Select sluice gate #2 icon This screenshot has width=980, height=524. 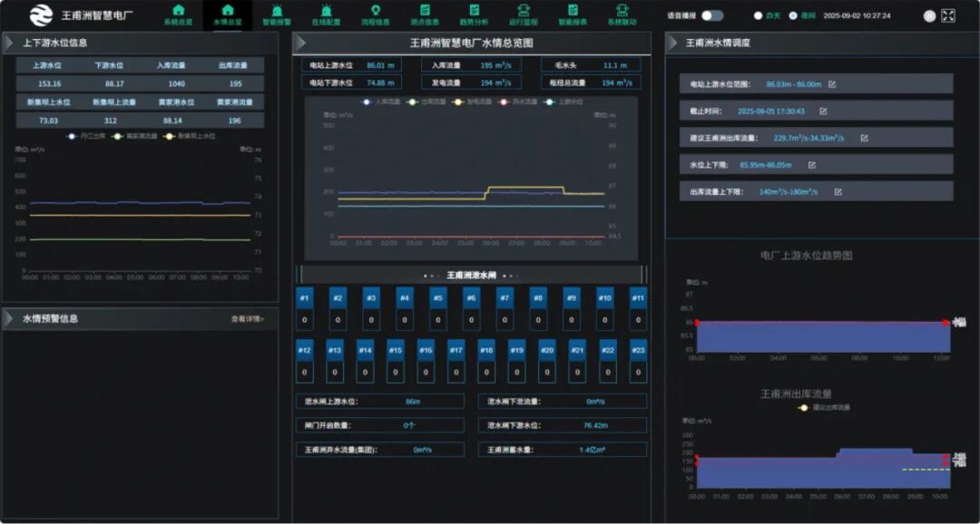click(338, 298)
